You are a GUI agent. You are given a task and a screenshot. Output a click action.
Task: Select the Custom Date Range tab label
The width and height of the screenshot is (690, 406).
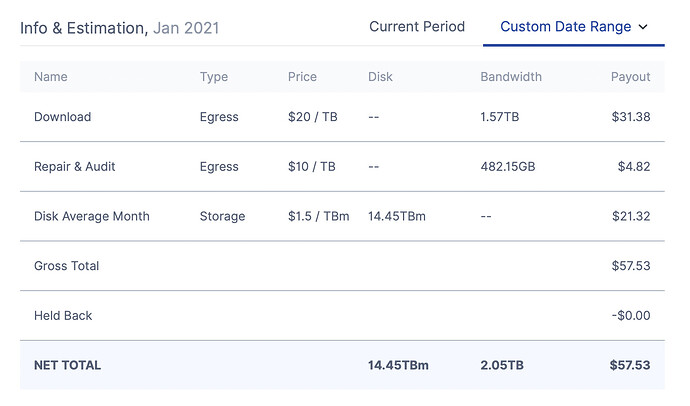565,27
